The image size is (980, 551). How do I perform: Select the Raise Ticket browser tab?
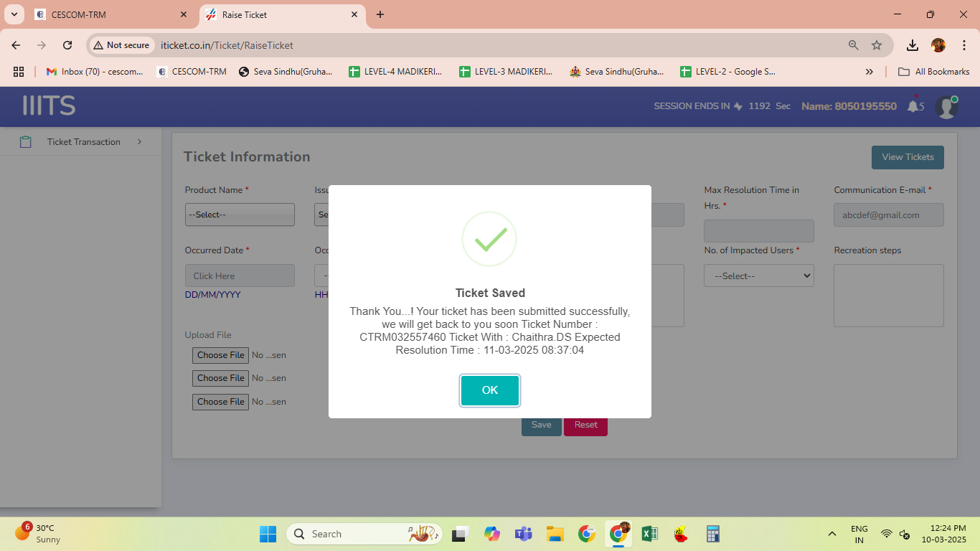point(282,14)
